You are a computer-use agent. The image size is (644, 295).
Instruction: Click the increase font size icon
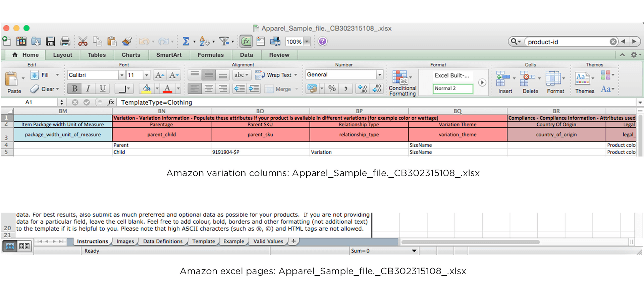tap(159, 75)
